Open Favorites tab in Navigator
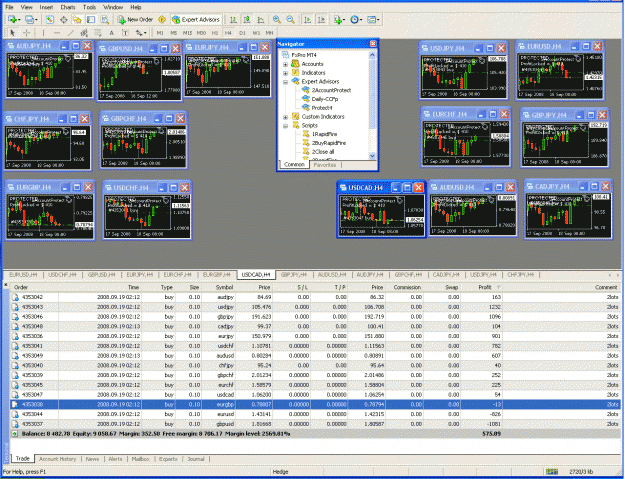 [324, 165]
